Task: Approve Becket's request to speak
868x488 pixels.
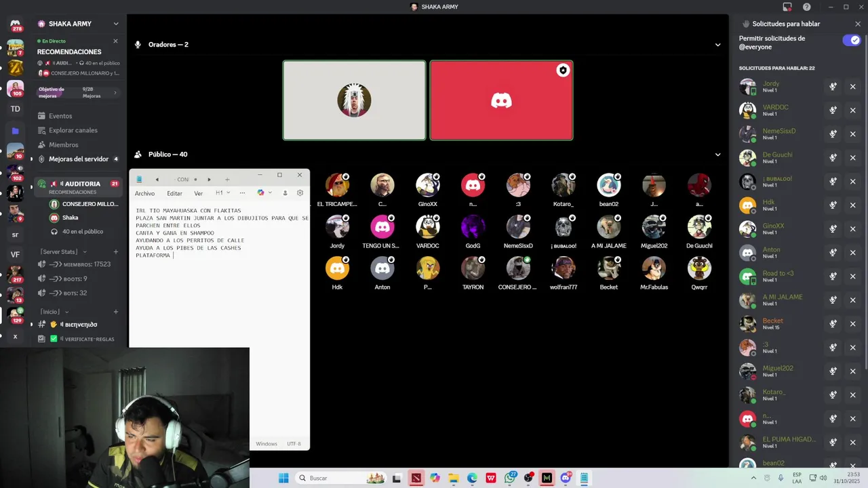Action: tap(833, 324)
